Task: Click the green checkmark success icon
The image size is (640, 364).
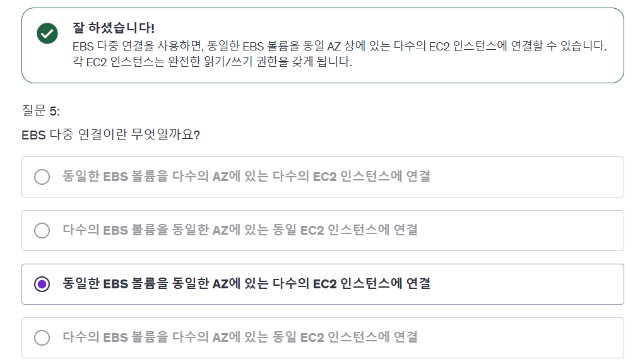Action: pyautogui.click(x=47, y=33)
